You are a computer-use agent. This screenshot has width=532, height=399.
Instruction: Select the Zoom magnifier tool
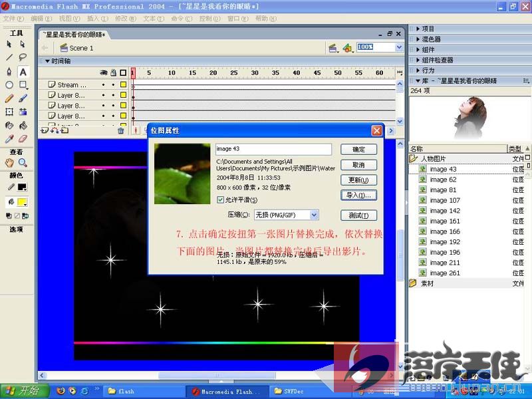[x=23, y=163]
